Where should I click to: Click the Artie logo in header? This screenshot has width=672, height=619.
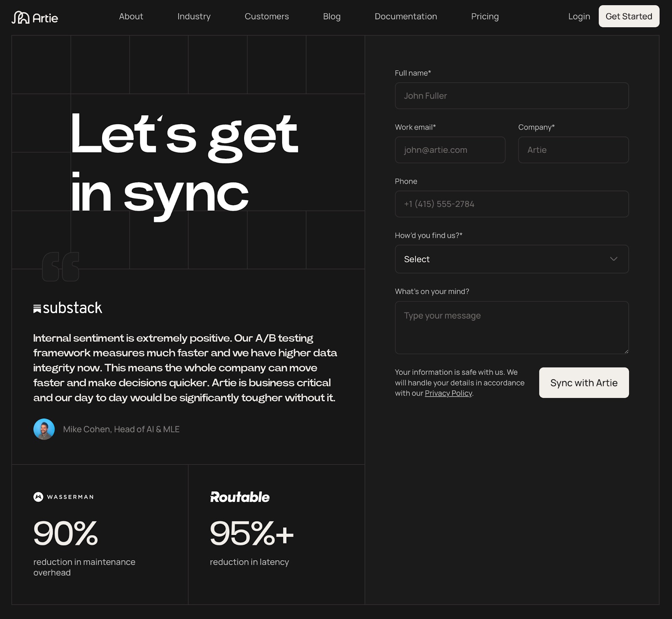[x=35, y=17]
